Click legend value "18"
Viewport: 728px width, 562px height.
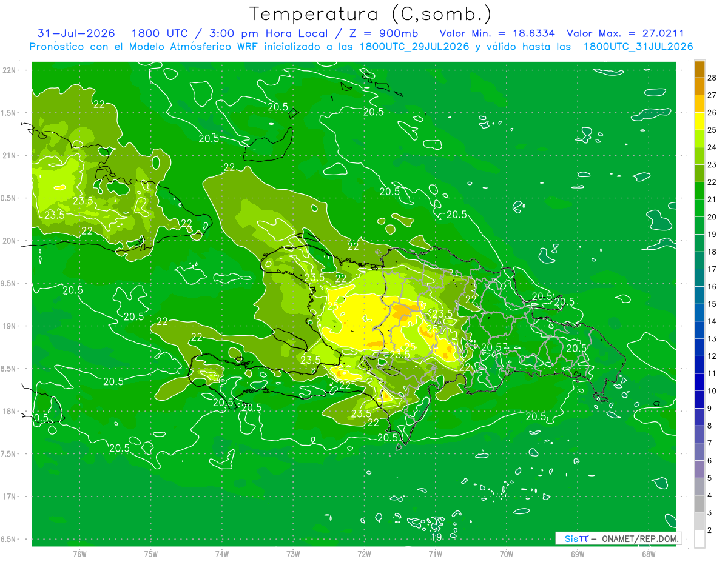pyautogui.click(x=712, y=252)
